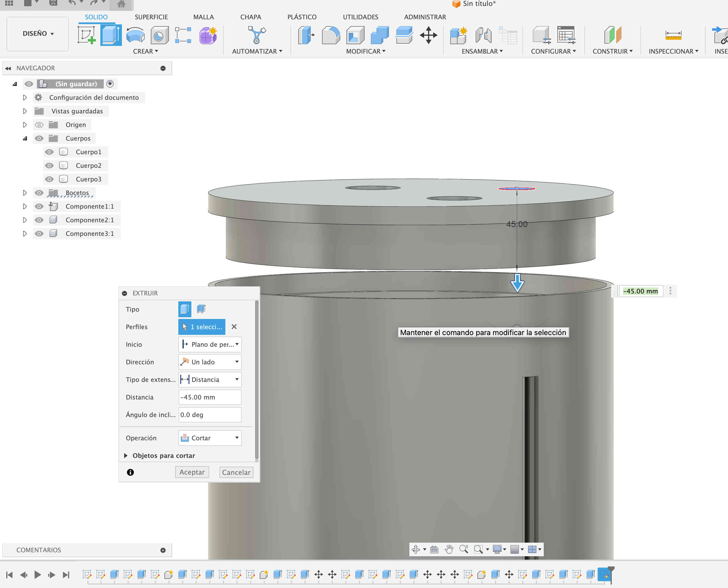Collapse the Cuerpos folder

25,138
